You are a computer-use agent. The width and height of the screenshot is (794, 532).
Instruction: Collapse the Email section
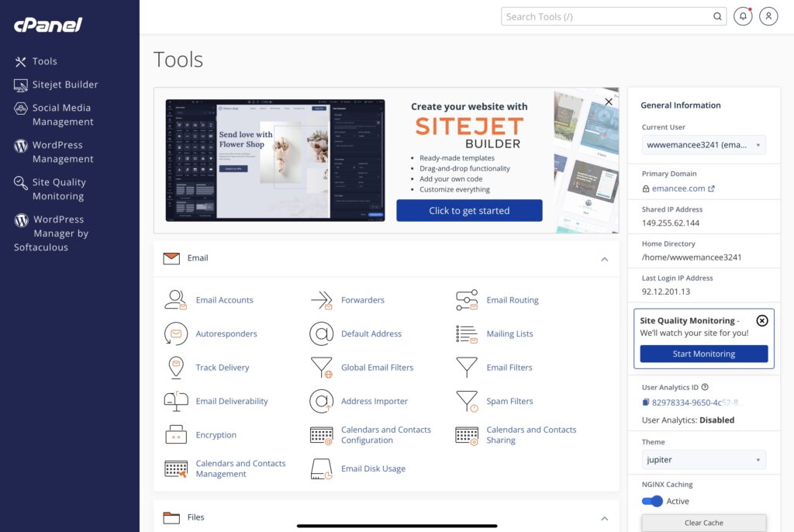605,259
